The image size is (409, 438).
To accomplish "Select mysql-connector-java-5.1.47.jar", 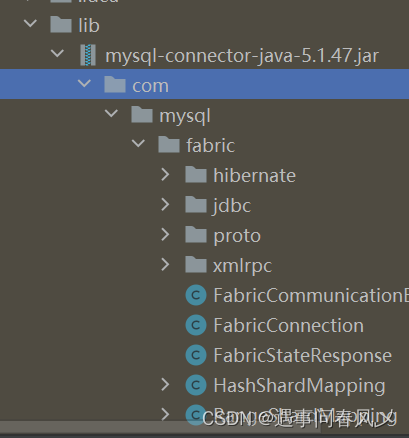I will (242, 56).
